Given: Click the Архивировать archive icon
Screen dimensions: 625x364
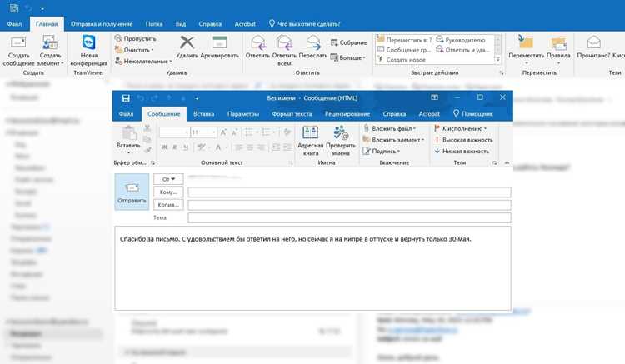Looking at the screenshot, I should pos(219,42).
